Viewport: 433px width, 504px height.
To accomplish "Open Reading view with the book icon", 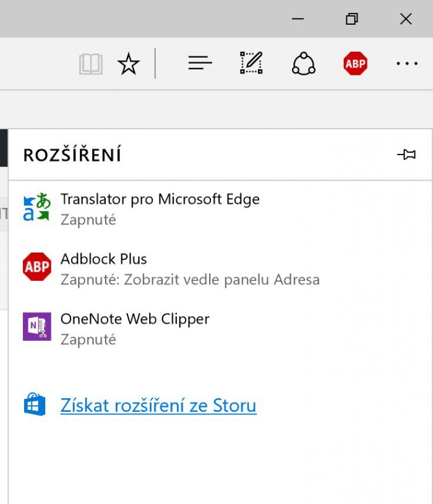I will [x=91, y=64].
